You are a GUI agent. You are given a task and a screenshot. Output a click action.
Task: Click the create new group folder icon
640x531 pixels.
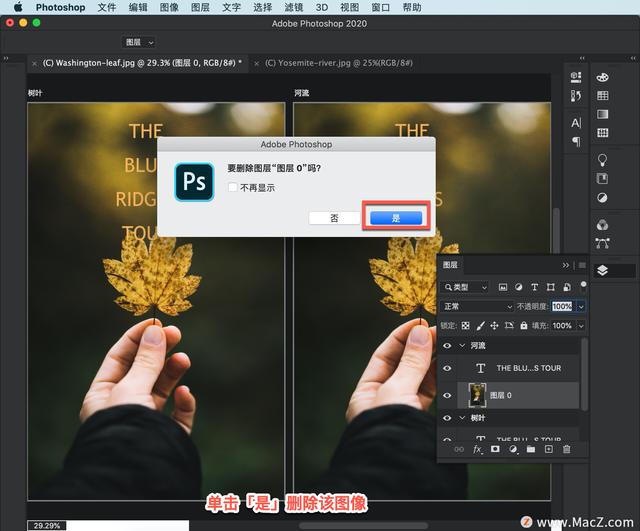tap(531, 449)
